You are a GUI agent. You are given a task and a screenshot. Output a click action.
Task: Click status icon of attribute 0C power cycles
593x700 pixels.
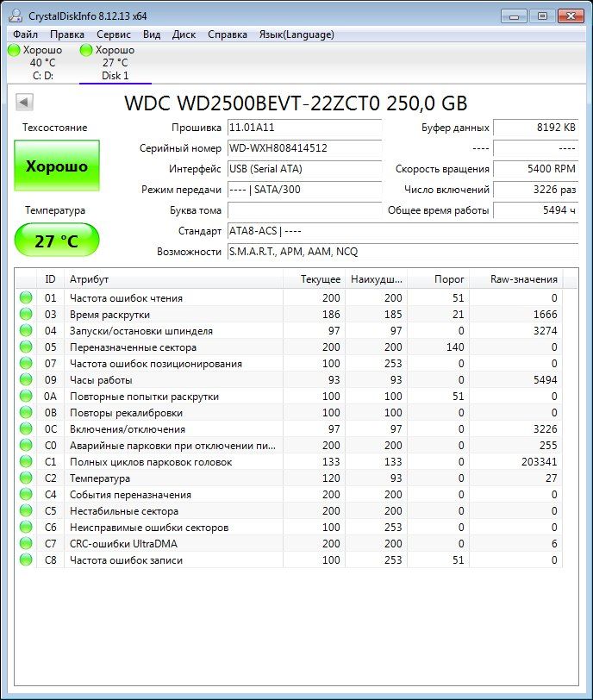point(26,429)
